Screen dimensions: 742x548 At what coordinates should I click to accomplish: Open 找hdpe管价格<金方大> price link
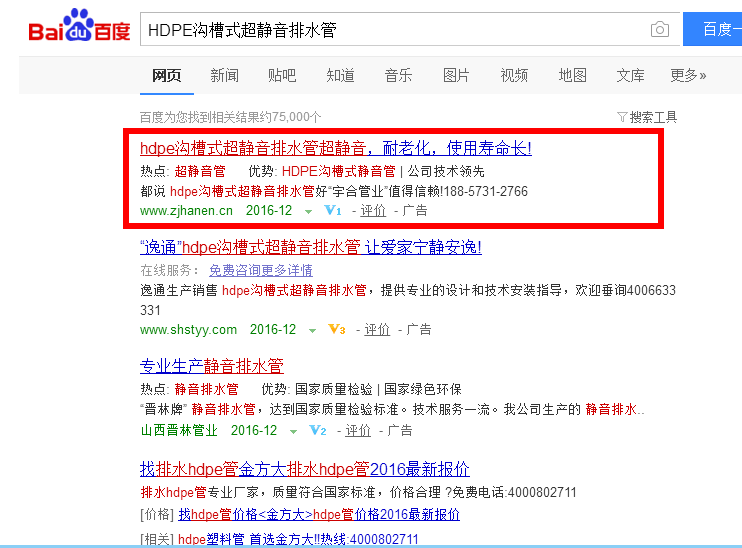coord(319,514)
